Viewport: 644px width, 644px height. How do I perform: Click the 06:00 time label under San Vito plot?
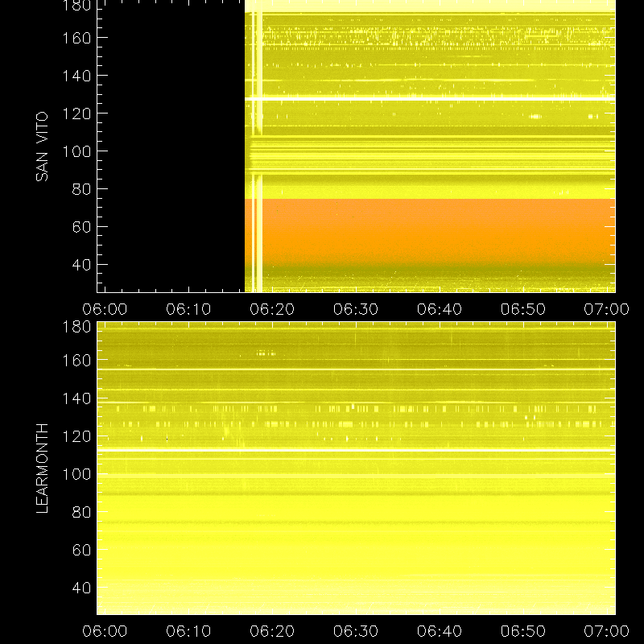(x=105, y=309)
